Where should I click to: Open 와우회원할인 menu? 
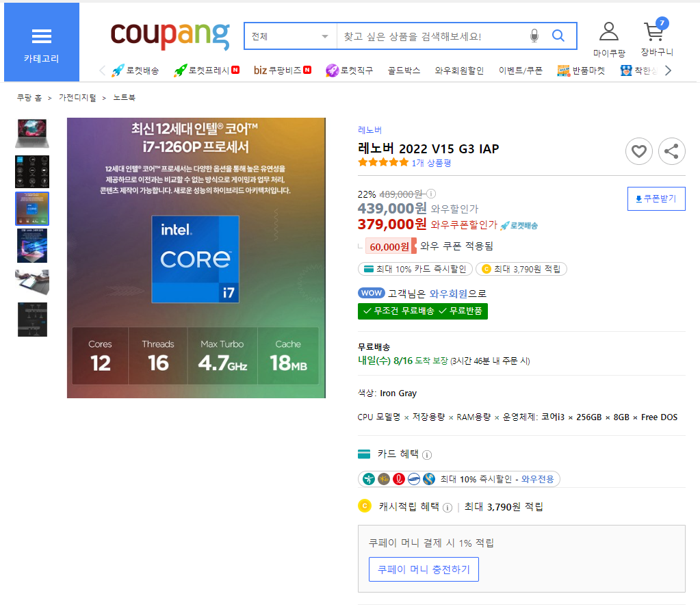click(x=459, y=70)
